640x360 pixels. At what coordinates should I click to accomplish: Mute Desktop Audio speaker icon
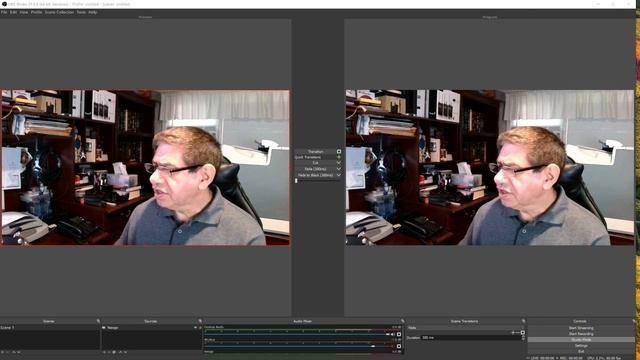(393, 334)
